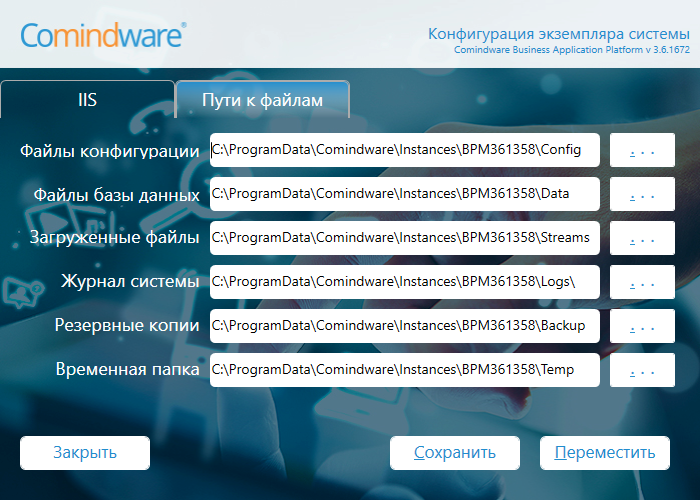Click the Загруженные файлы label
Viewport: 700px width, 500px height.
(114, 238)
